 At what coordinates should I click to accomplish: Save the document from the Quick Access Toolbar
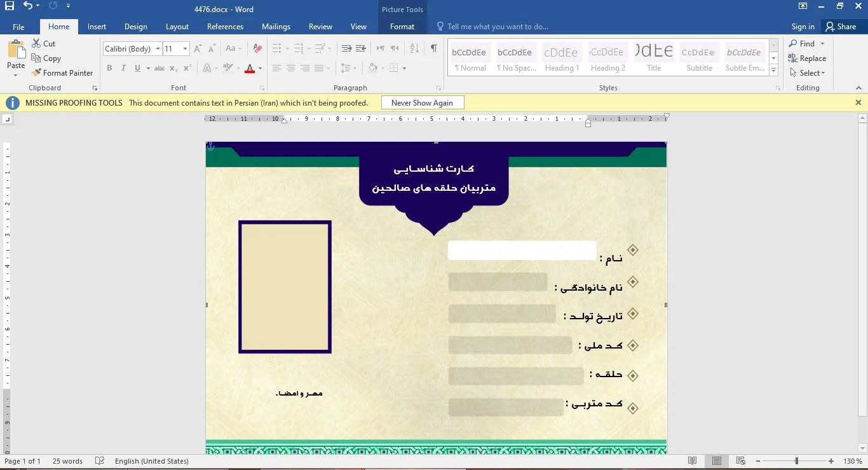click(x=10, y=6)
